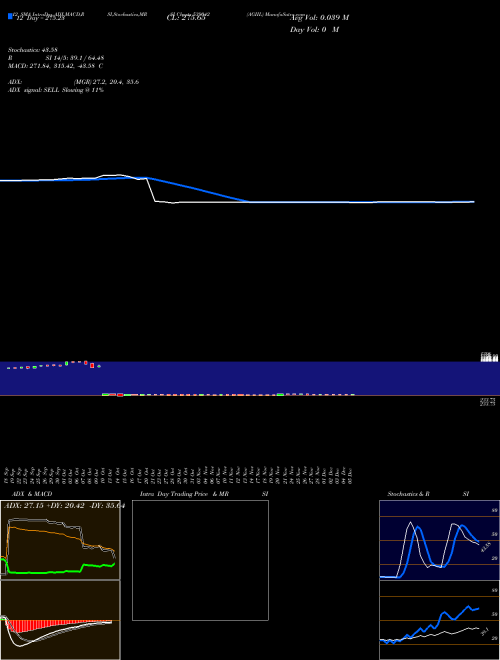Click the 'Stochastics & R' panel title
Image resolution: width=500 pixels, height=660 pixels.
click(409, 494)
